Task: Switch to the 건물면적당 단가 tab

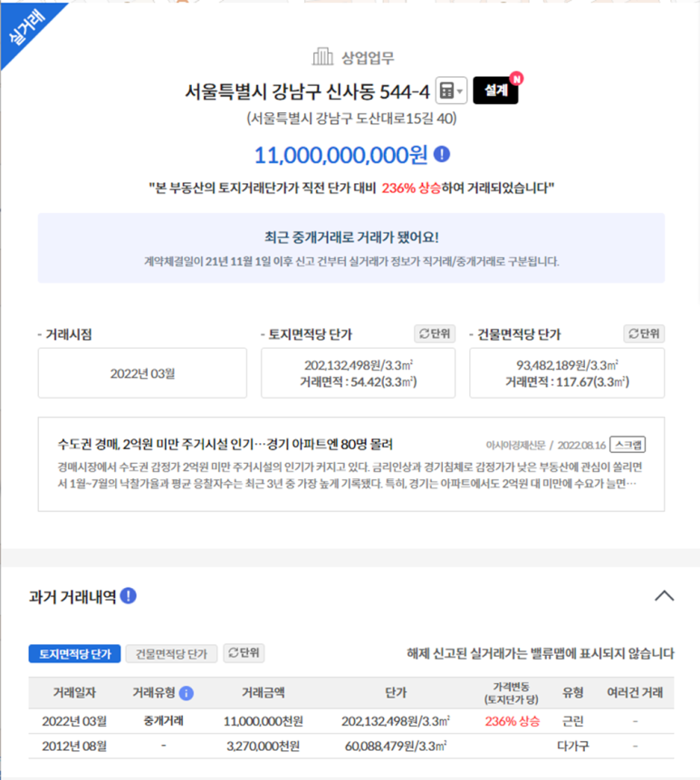Action: (x=171, y=654)
